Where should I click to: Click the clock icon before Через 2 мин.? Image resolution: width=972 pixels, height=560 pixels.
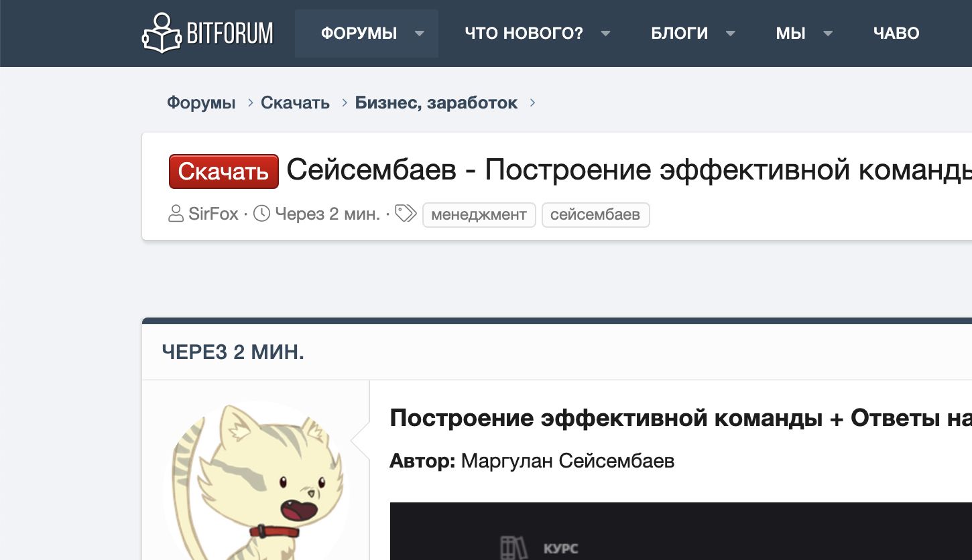(x=261, y=214)
